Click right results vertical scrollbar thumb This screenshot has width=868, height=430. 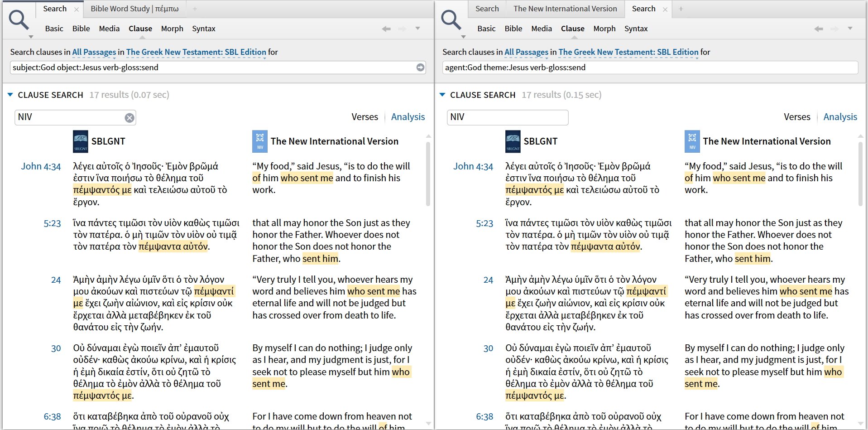[860, 174]
